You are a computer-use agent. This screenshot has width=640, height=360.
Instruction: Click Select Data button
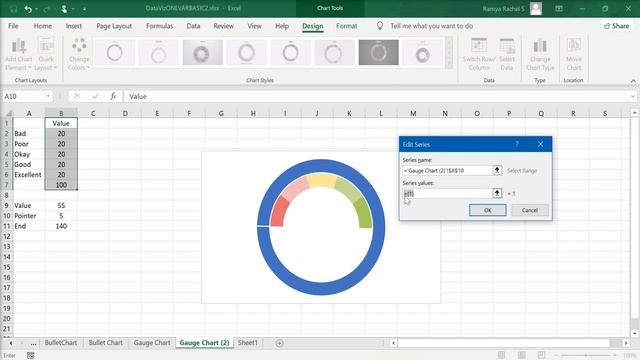(x=507, y=54)
